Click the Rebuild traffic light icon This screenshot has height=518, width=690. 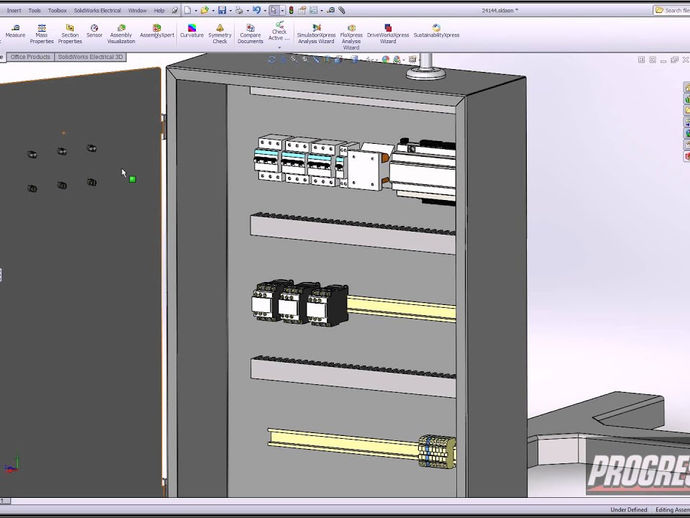click(291, 10)
